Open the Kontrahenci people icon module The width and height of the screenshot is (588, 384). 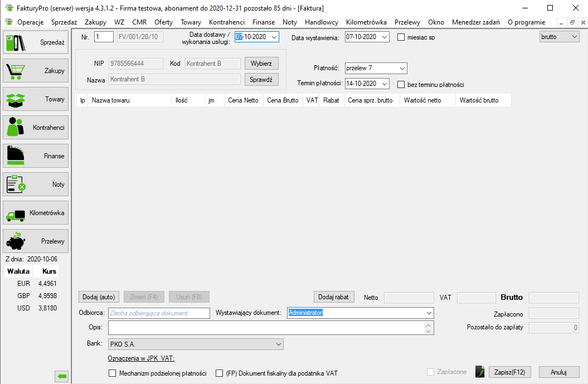click(x=36, y=128)
